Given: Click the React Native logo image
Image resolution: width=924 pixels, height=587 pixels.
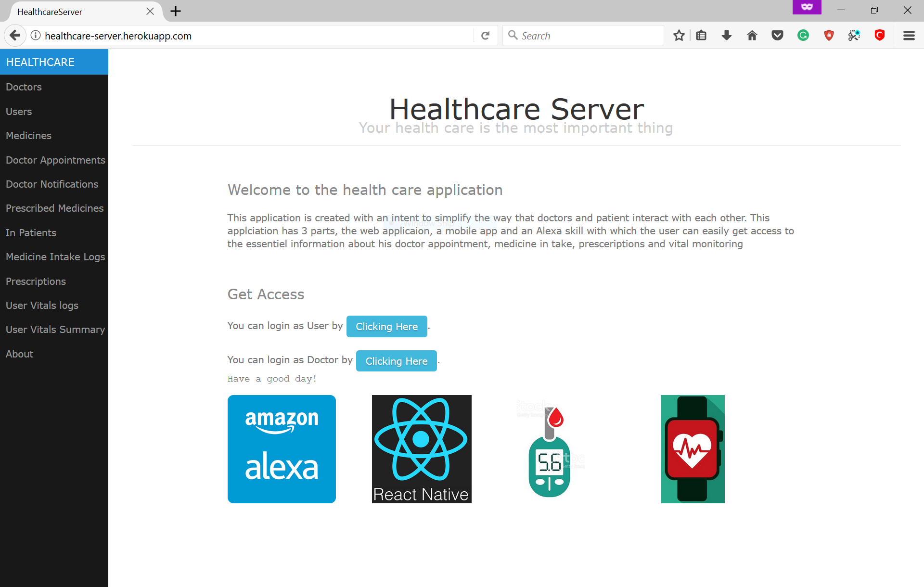Looking at the screenshot, I should (x=422, y=449).
